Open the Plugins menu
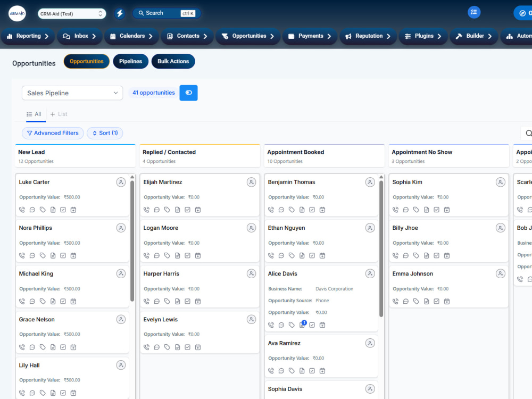The image size is (532, 399). pos(423,36)
